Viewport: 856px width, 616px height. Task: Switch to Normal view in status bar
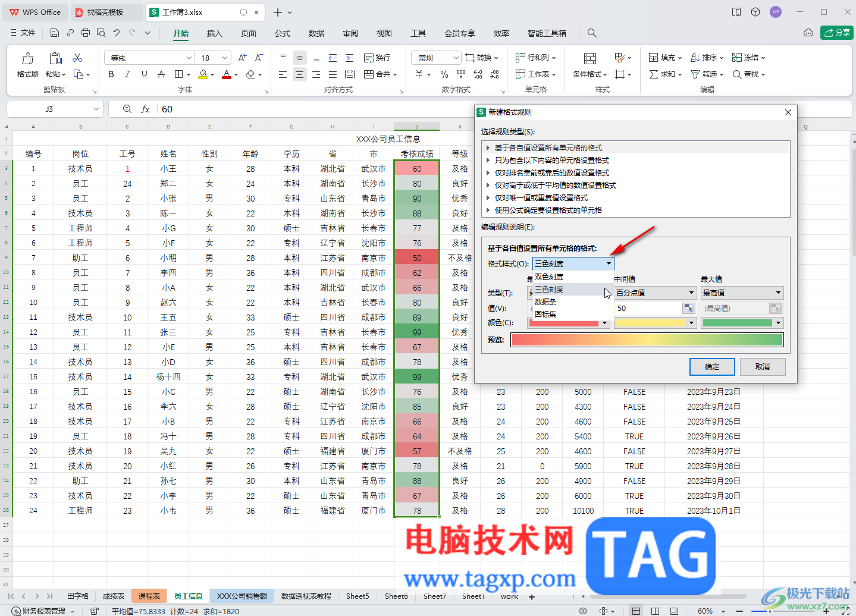click(x=636, y=611)
